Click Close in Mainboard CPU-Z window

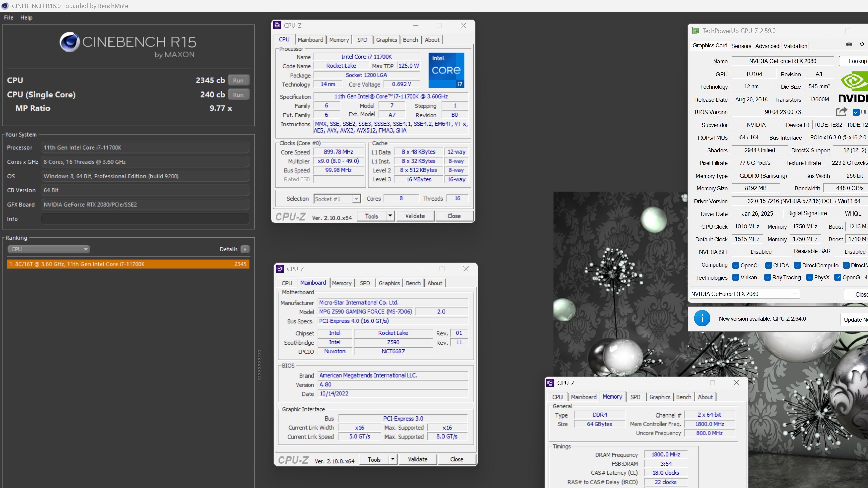(457, 459)
